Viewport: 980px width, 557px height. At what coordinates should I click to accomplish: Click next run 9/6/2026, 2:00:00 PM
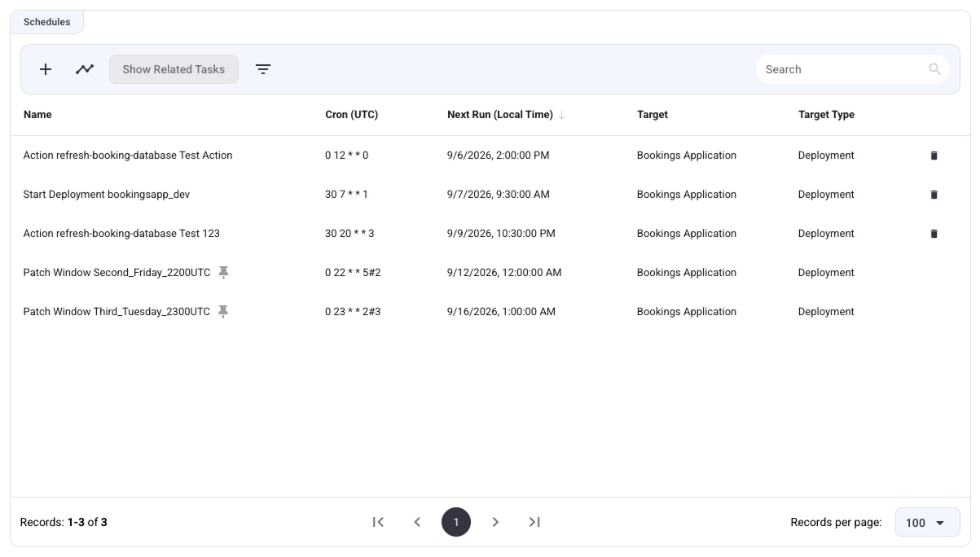[x=499, y=156]
